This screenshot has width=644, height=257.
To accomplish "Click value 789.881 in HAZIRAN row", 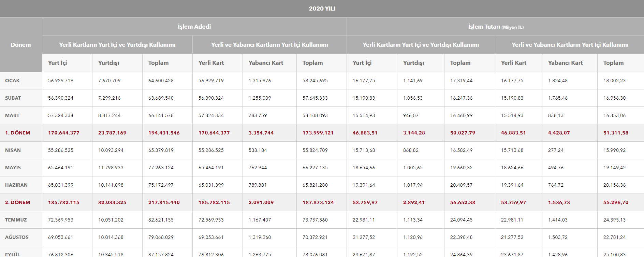I will click(258, 185).
